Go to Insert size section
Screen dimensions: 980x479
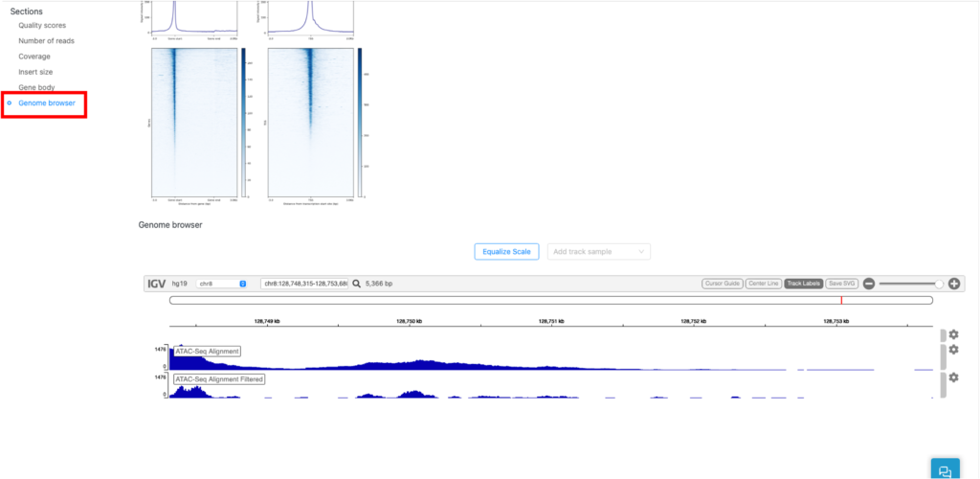[35, 73]
